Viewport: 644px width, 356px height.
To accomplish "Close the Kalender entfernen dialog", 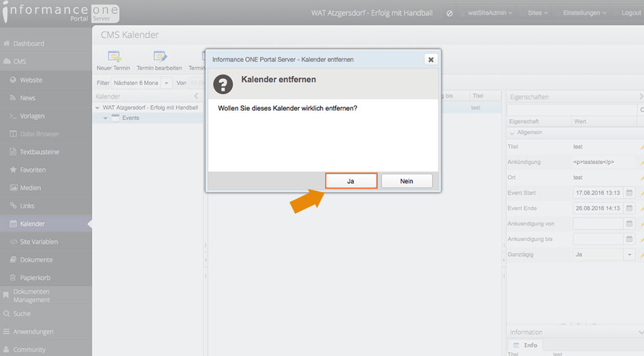I will (x=431, y=59).
